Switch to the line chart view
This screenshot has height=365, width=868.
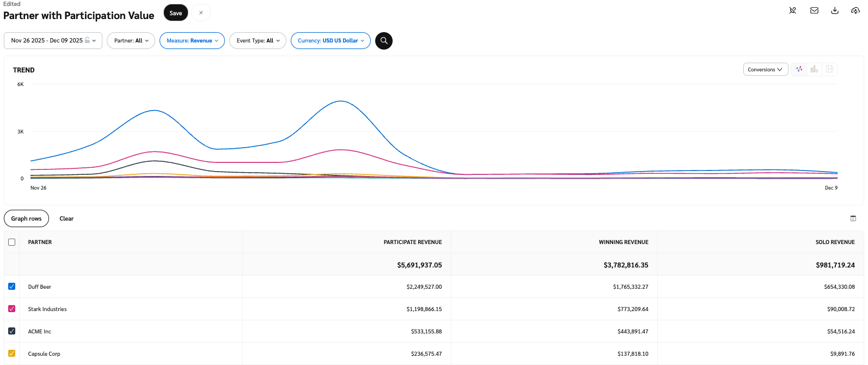[x=799, y=69]
